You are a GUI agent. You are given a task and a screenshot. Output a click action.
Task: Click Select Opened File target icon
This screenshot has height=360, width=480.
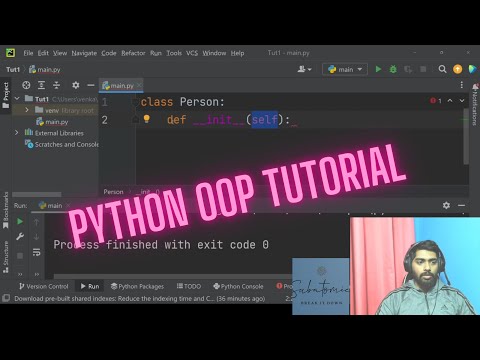26,85
